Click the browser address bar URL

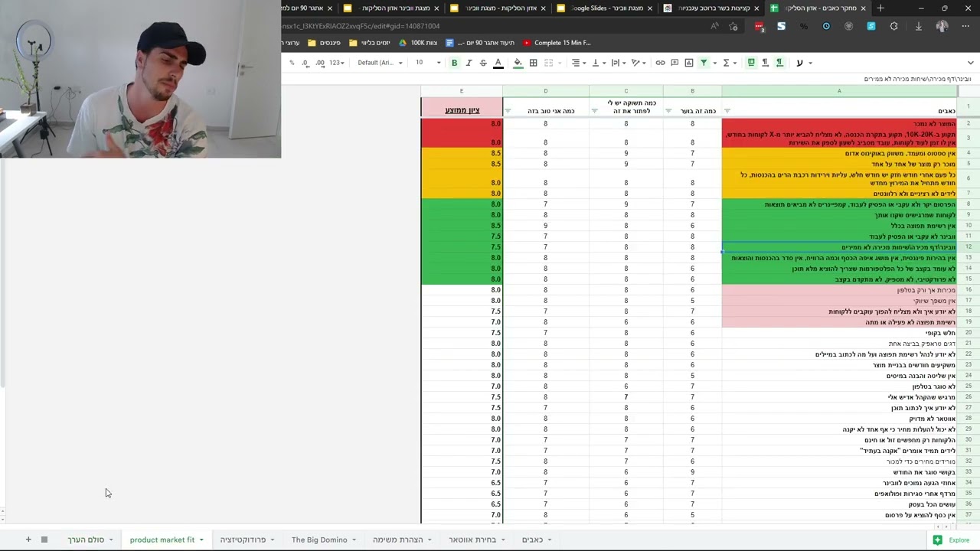360,26
